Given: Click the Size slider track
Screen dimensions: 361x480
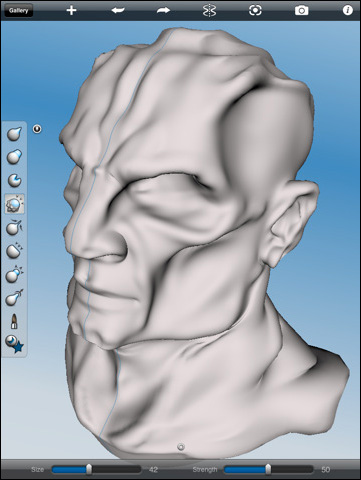Looking at the screenshot, I should pos(97,470).
